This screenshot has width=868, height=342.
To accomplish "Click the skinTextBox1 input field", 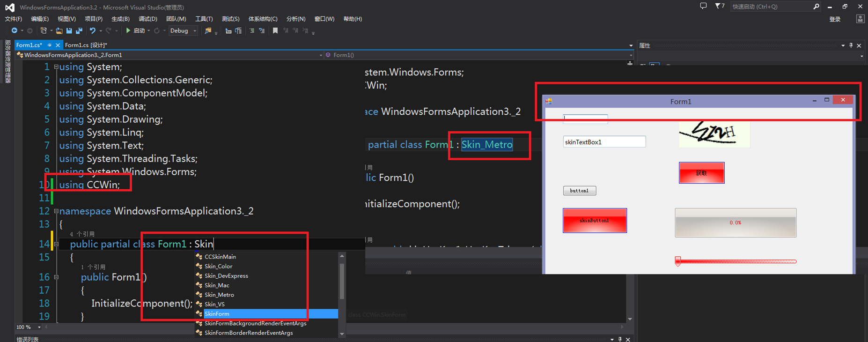I will [x=604, y=142].
